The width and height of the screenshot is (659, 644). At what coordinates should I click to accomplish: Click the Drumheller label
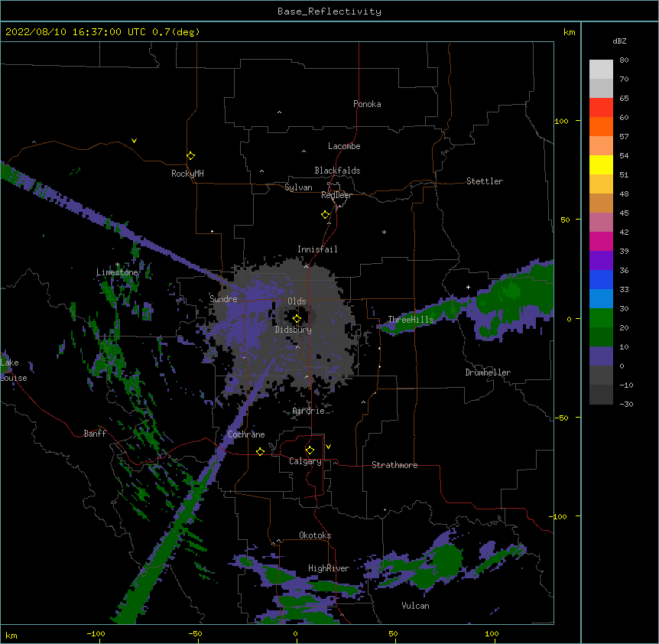click(x=488, y=372)
